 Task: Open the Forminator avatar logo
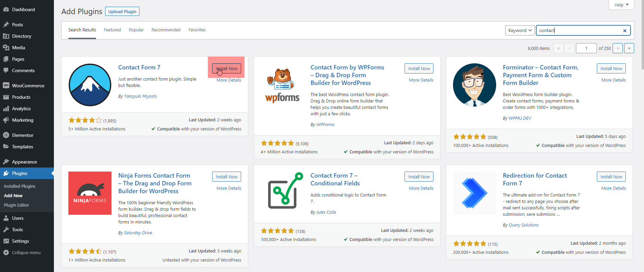475,85
